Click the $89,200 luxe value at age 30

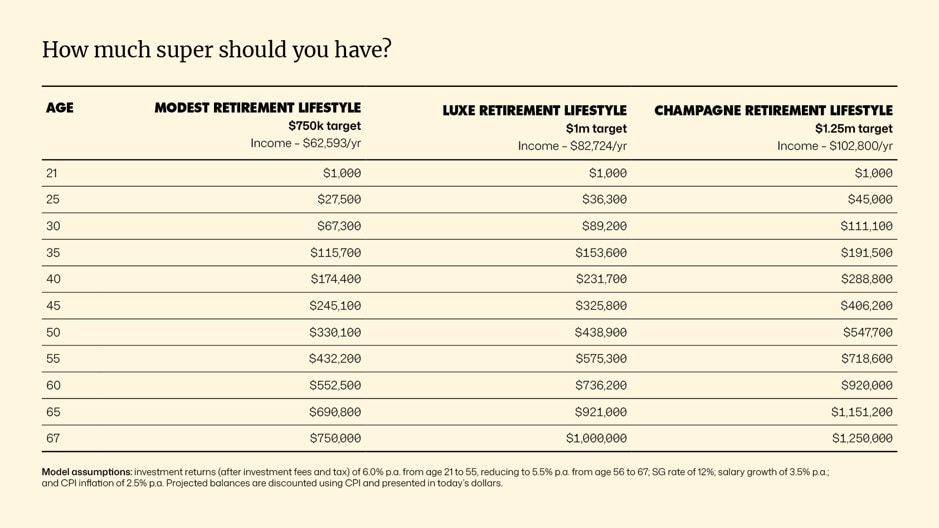coord(604,226)
